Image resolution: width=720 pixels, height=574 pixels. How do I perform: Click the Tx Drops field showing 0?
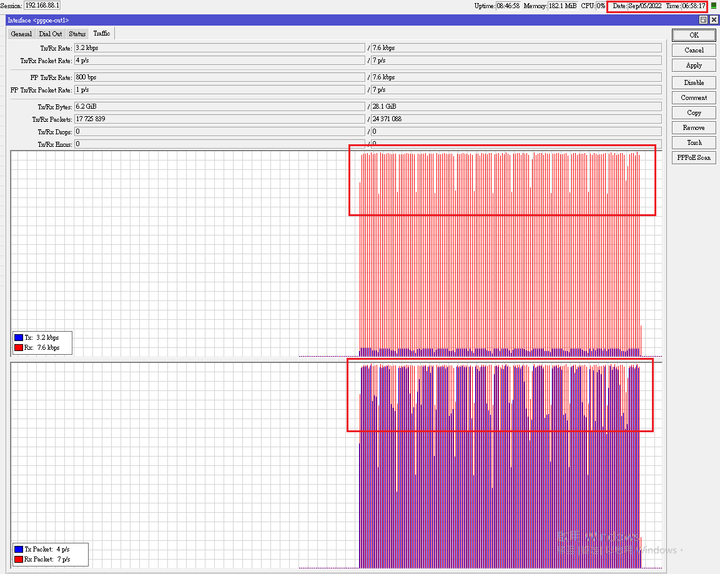(219, 132)
